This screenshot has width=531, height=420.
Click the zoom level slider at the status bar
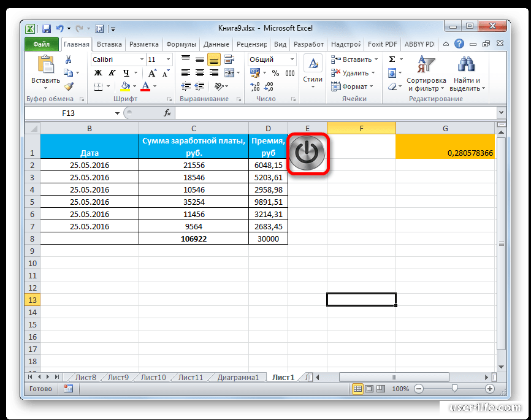tap(454, 388)
